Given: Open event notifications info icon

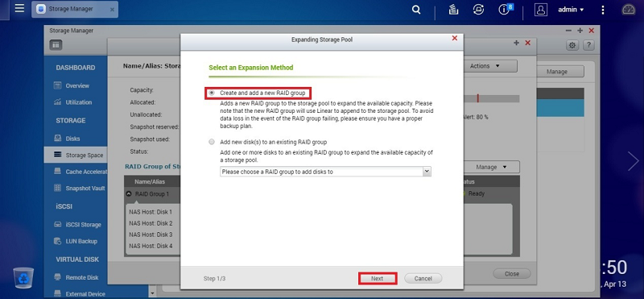Looking at the screenshot, I should [x=505, y=10].
